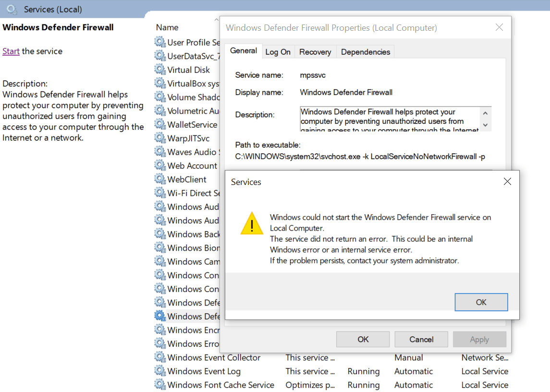
Task: Select the Windows Event Log row name
Action: click(204, 371)
